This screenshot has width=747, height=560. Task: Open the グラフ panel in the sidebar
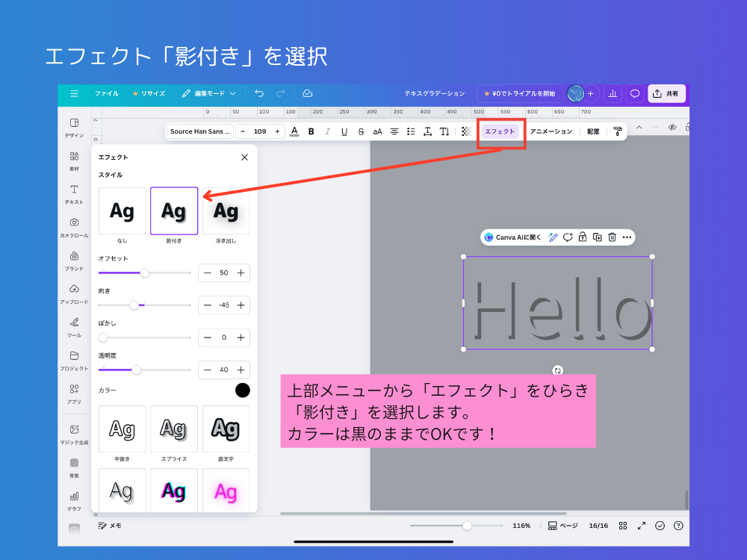tap(73, 499)
